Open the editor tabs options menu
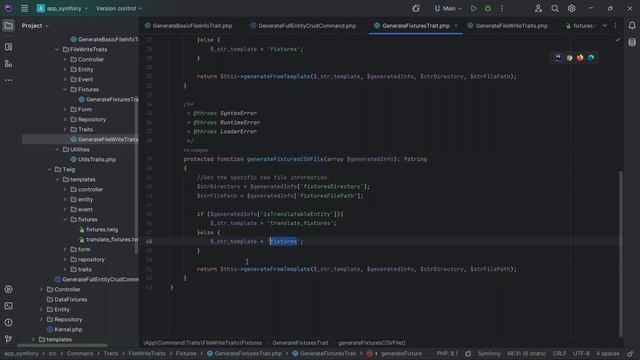This screenshot has width=640, height=360. pyautogui.click(x=615, y=26)
